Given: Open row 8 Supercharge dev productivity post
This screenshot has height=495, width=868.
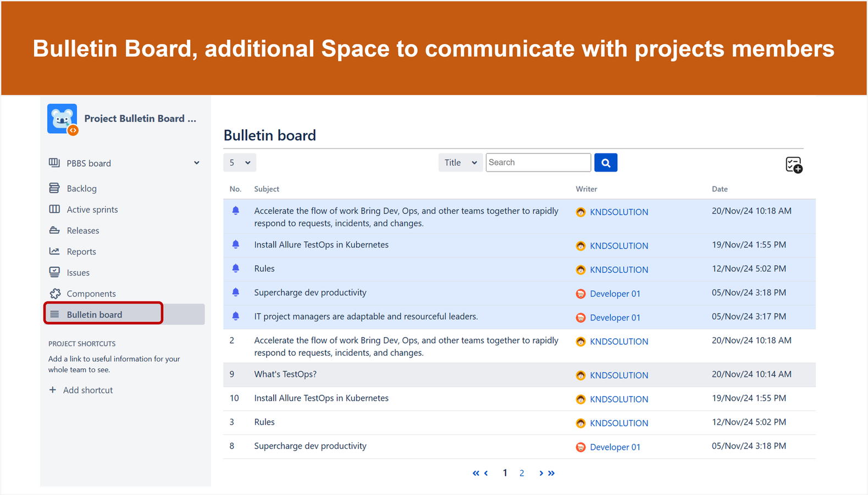Looking at the screenshot, I should point(310,446).
